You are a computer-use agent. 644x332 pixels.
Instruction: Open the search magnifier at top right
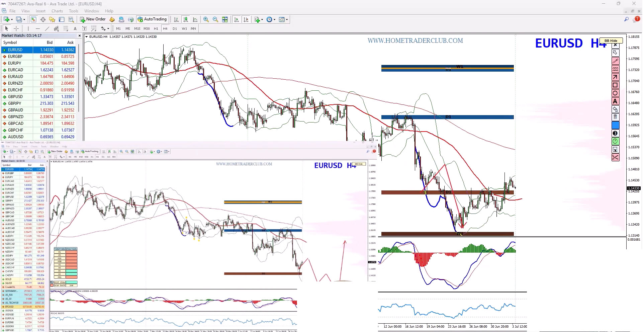626,19
